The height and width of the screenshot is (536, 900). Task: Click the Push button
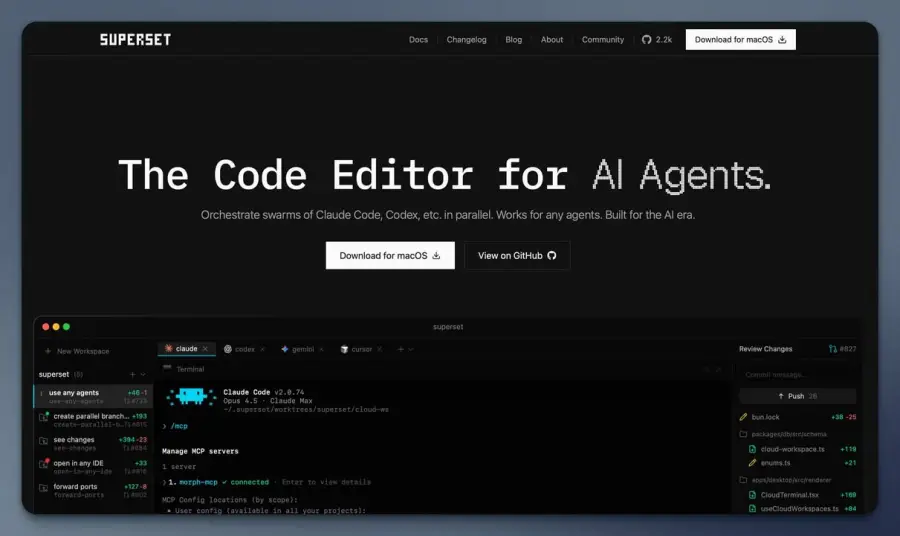[797, 396]
